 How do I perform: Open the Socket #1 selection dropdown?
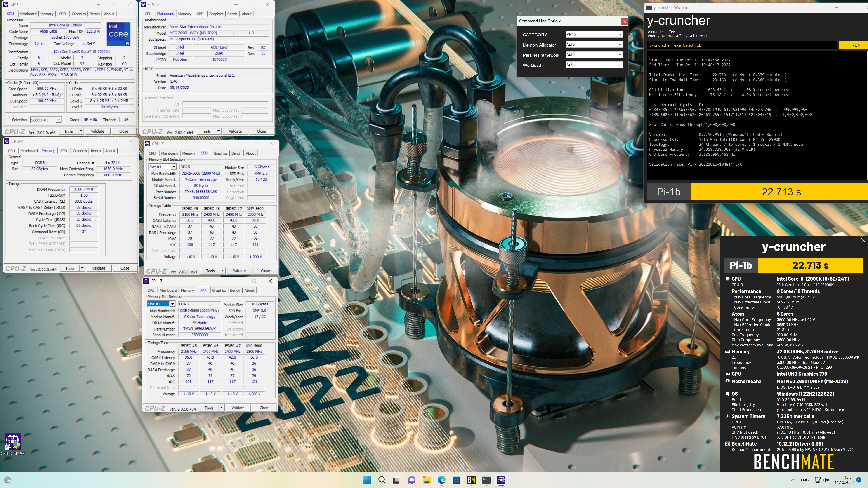coord(45,120)
